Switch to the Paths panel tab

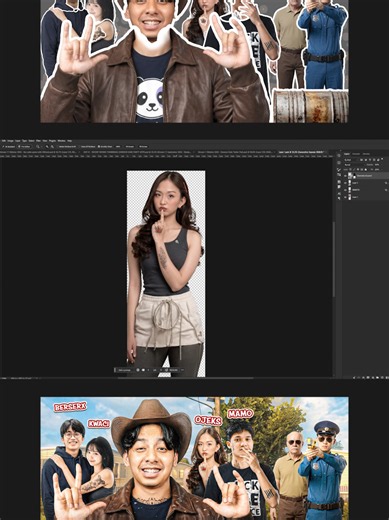366,154
